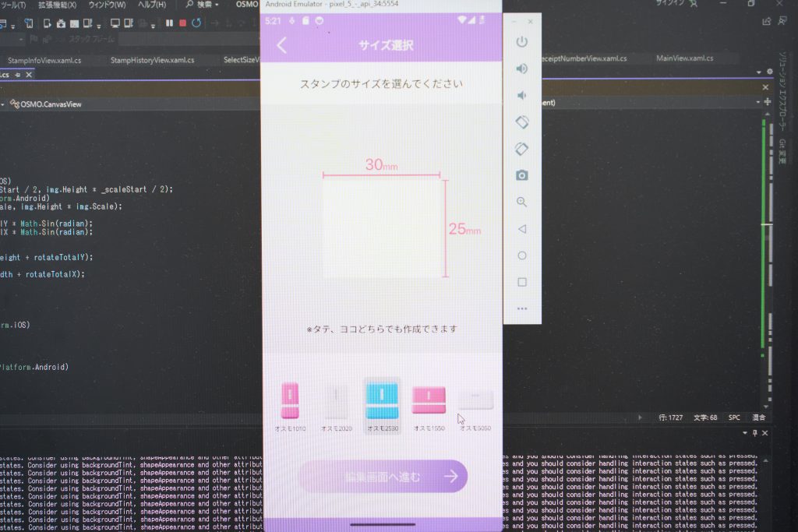The image size is (798, 532).
Task: Click the emulator Home circle button
Action: 521,255
